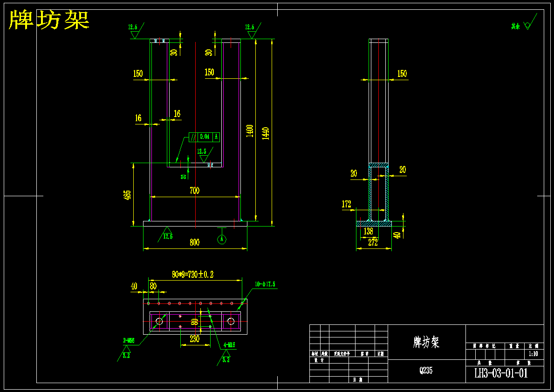
Task: Click the 10-φ17.5 hole callout
Action: click(265, 284)
